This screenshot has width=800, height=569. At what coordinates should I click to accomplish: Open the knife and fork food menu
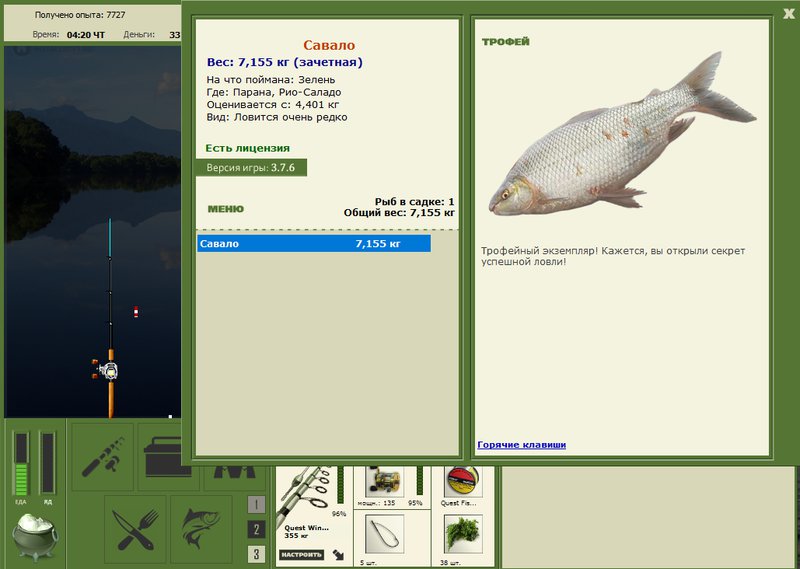(x=135, y=529)
